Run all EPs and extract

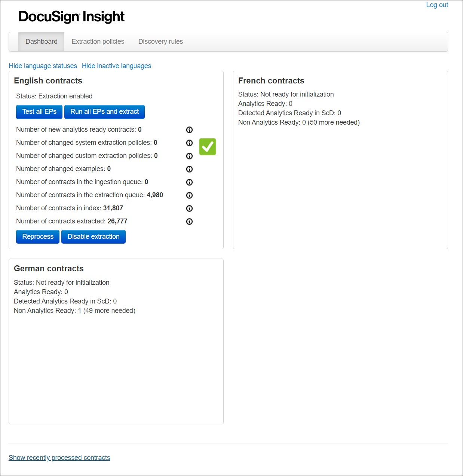click(x=104, y=112)
